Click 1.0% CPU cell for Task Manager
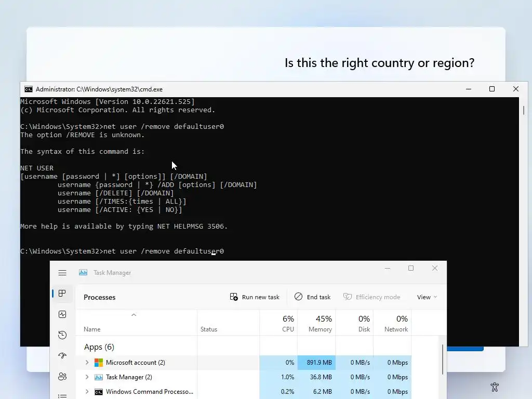This screenshot has height=399, width=532. point(279,377)
